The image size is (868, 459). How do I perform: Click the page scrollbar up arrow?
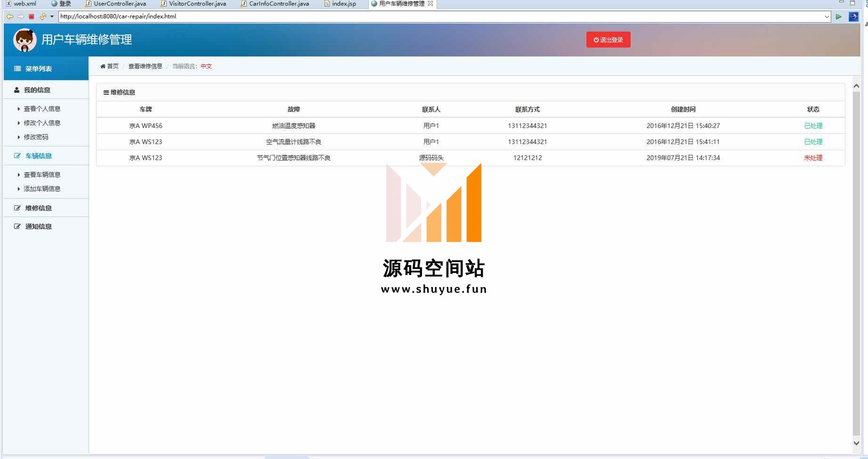(856, 86)
